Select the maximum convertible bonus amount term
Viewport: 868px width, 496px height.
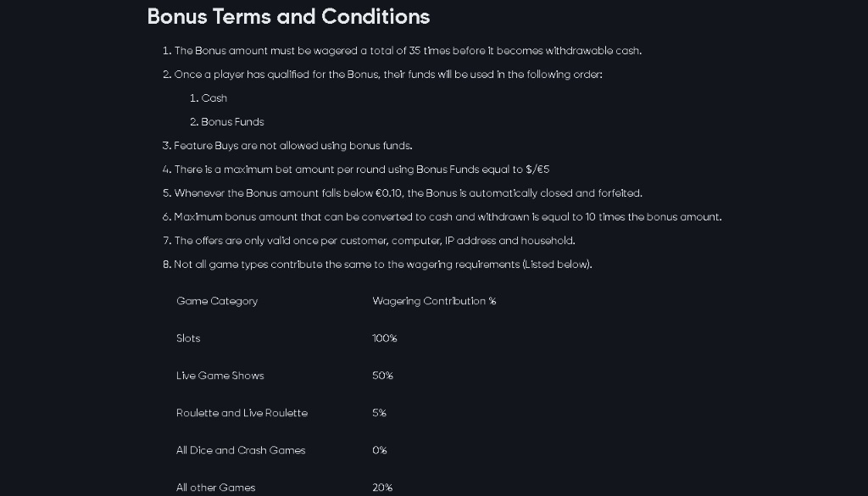coord(448,217)
